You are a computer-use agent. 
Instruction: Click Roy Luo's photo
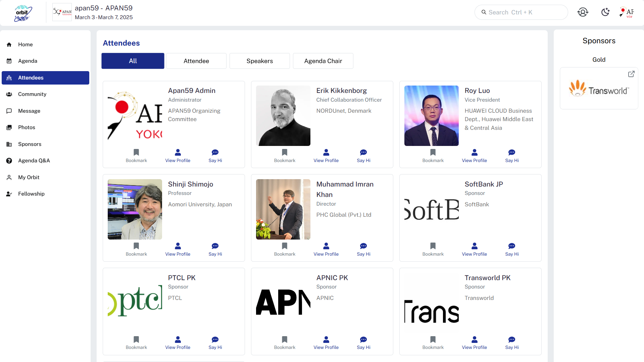click(432, 116)
